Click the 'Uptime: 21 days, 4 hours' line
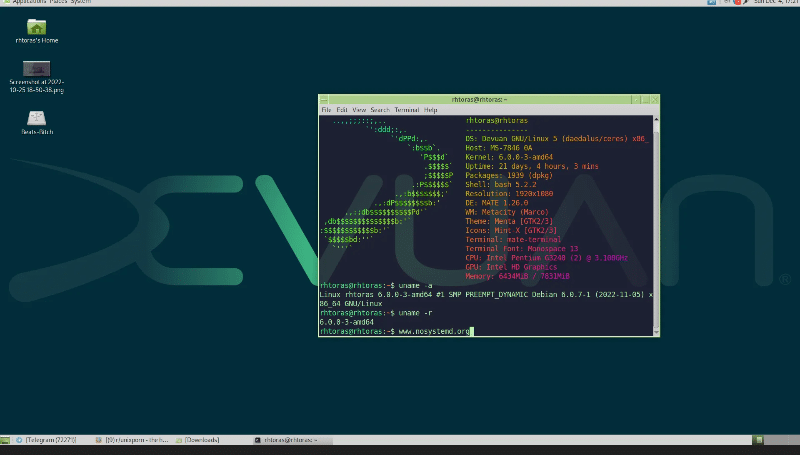The width and height of the screenshot is (800, 455). coord(532,166)
